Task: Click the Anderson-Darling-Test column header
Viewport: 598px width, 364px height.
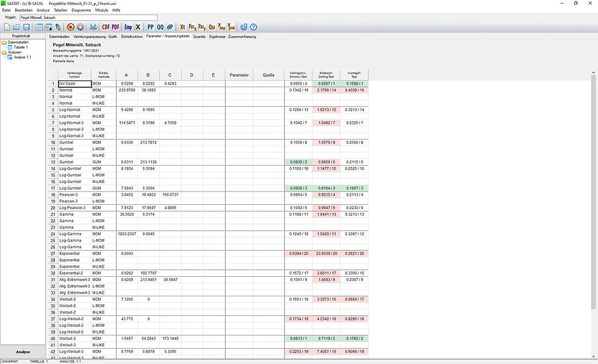Action: tap(326, 75)
